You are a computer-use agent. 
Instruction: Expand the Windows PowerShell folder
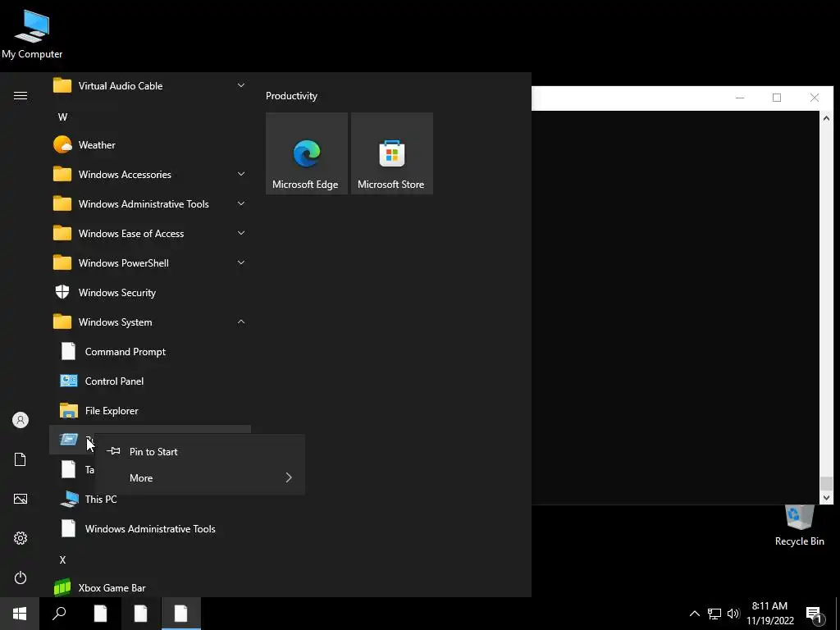(149, 263)
